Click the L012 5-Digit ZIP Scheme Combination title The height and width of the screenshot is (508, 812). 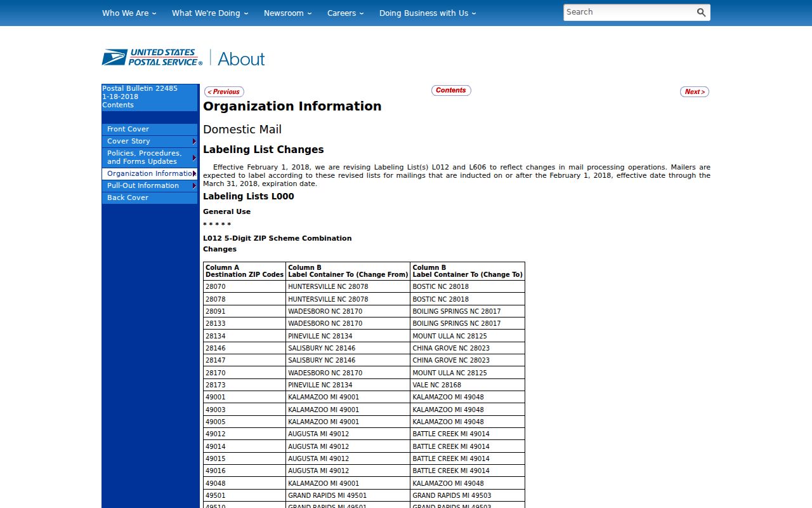pyautogui.click(x=277, y=238)
